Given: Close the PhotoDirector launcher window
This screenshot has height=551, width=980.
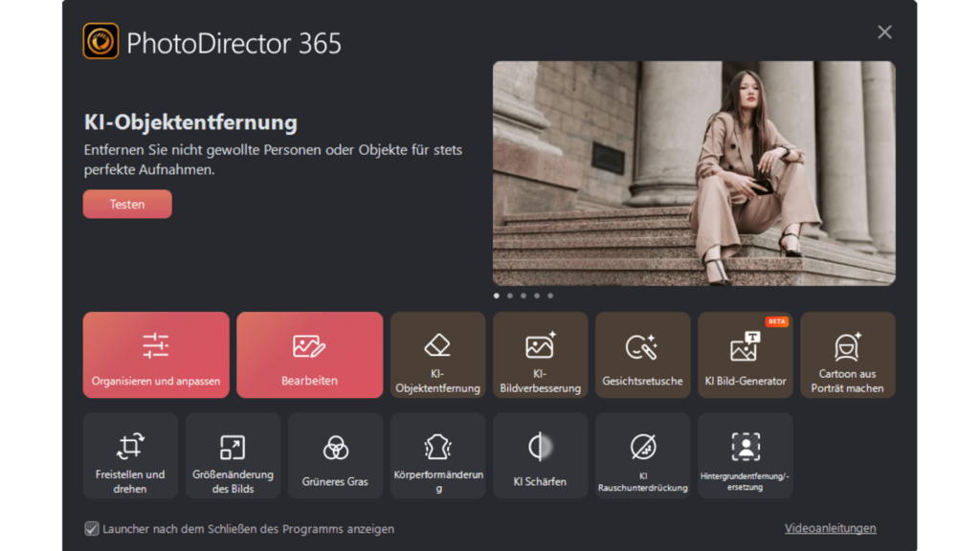Looking at the screenshot, I should coord(884,33).
